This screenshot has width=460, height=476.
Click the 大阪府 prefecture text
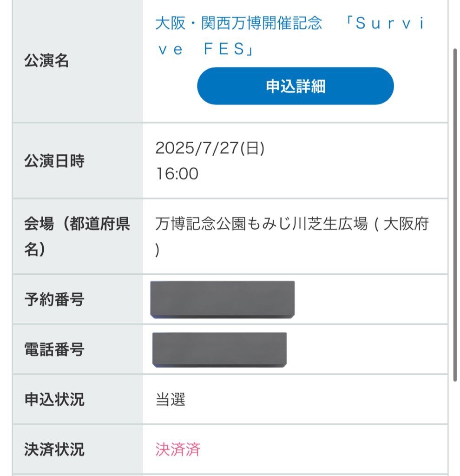coord(406,224)
